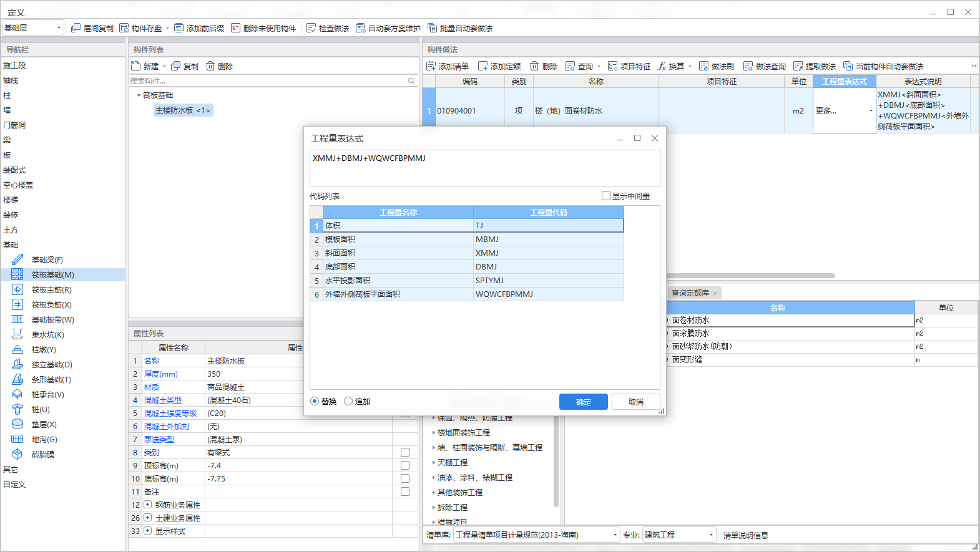This screenshot has height=552, width=980.
Task: Click the 工程量代码 column header
Action: (x=548, y=213)
